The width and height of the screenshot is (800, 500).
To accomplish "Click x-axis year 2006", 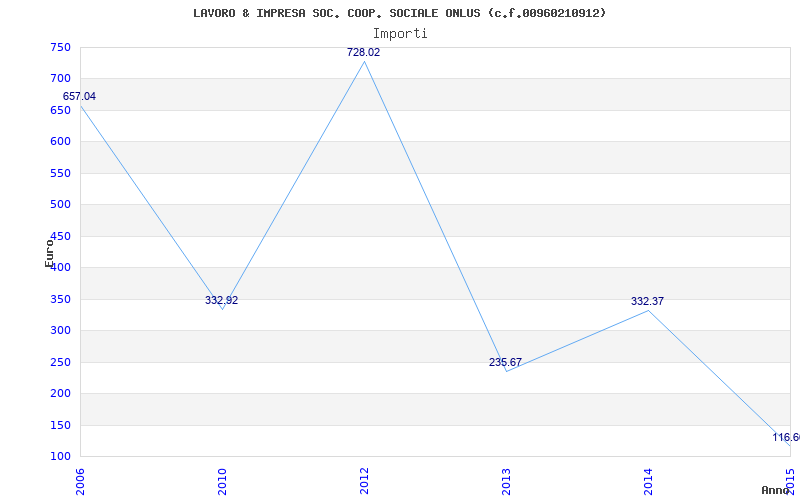I will [80, 482].
